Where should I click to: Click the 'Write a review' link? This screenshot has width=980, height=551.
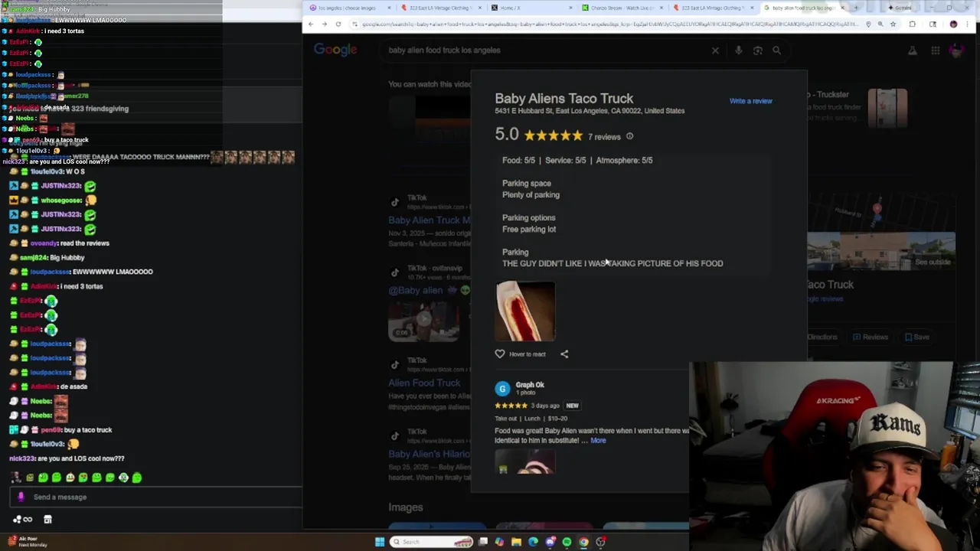750,101
